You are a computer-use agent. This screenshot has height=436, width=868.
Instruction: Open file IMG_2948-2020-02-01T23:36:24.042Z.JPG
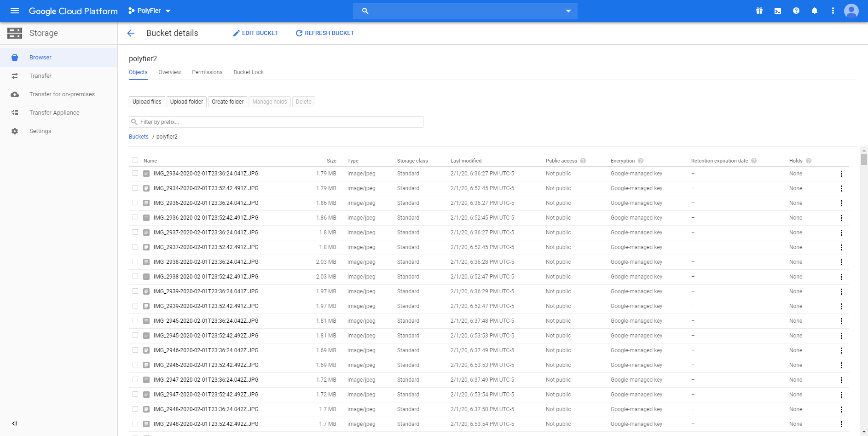tap(206, 409)
